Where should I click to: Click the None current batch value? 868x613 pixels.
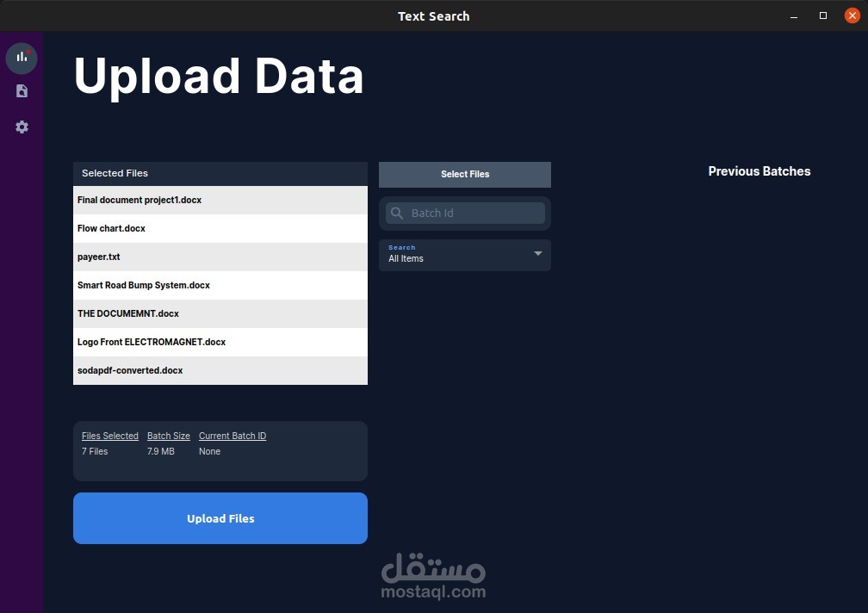209,451
